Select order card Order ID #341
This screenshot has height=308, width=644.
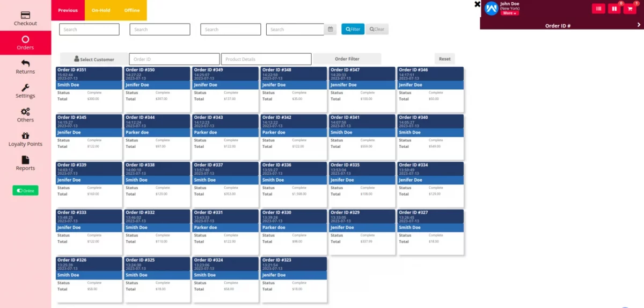point(362,137)
